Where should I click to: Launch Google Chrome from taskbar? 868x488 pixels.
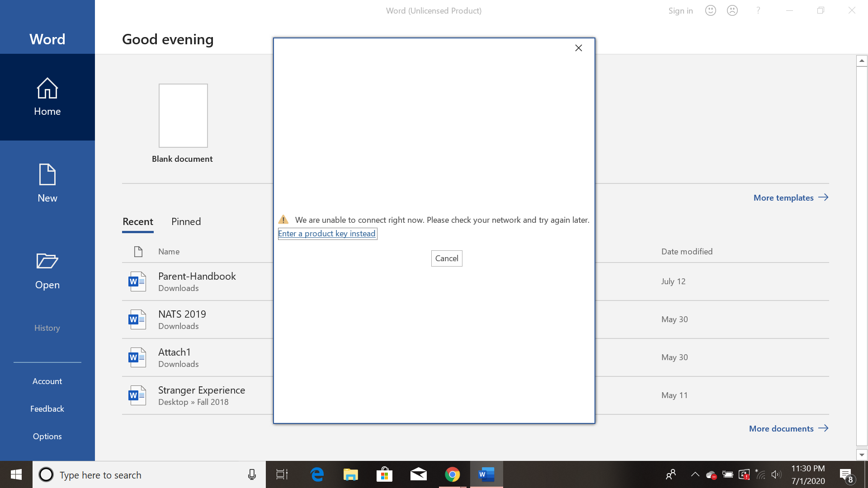[x=452, y=474]
